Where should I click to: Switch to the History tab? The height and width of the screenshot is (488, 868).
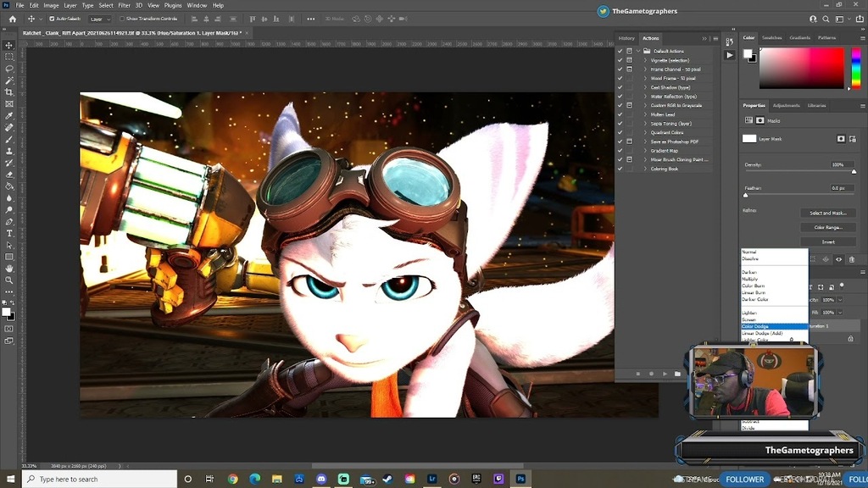click(626, 38)
